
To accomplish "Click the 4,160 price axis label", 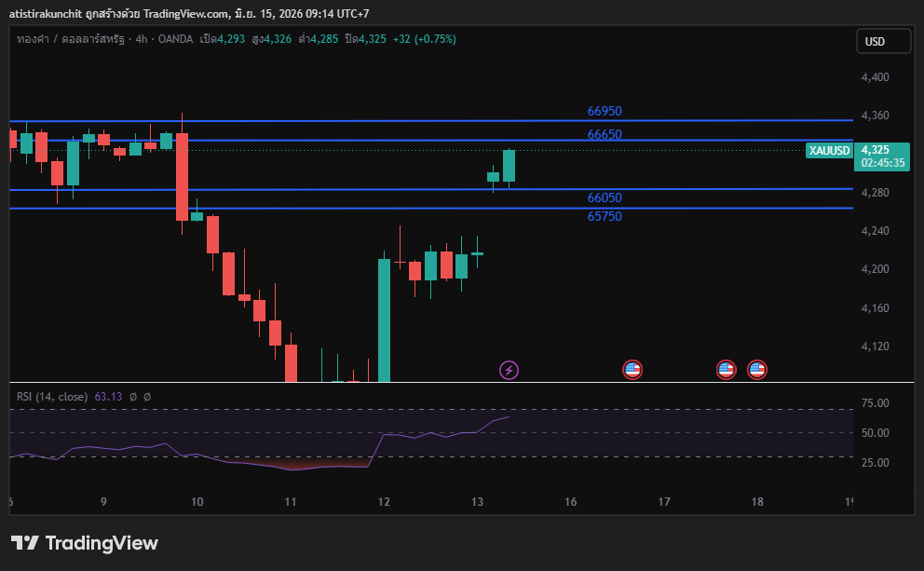I will pyautogui.click(x=875, y=308).
